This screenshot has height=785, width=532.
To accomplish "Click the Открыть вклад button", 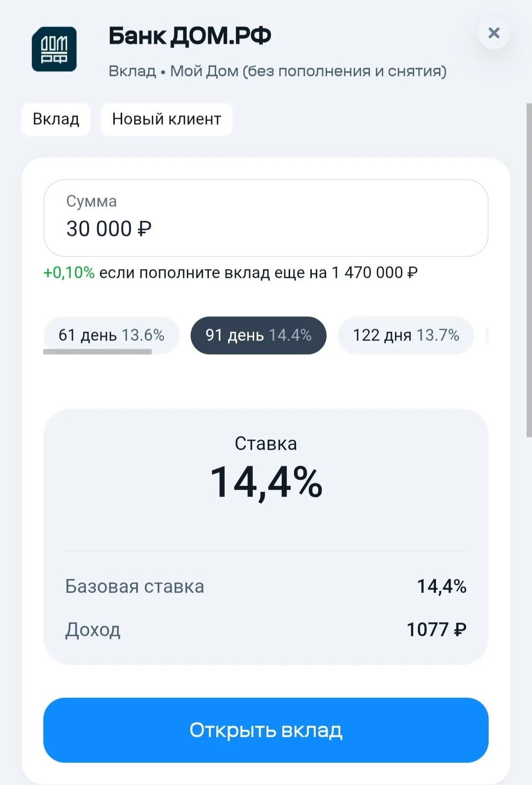I will (x=266, y=730).
